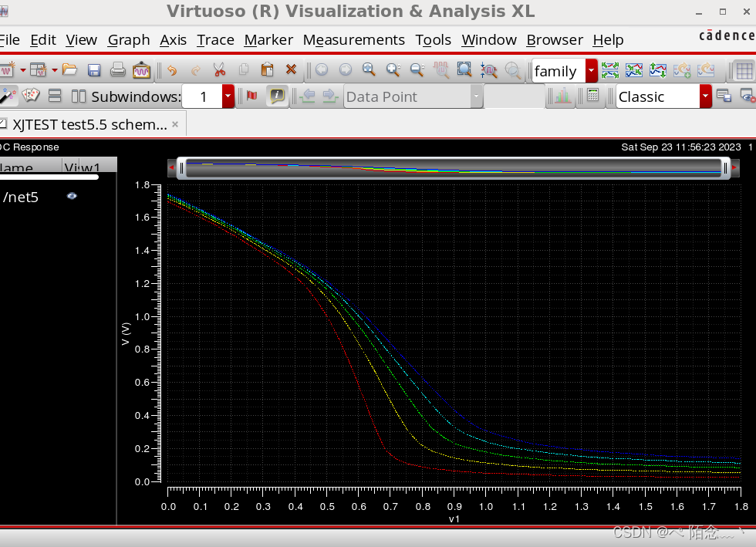
Task: Open the Subwindows count dropdown
Action: click(228, 96)
